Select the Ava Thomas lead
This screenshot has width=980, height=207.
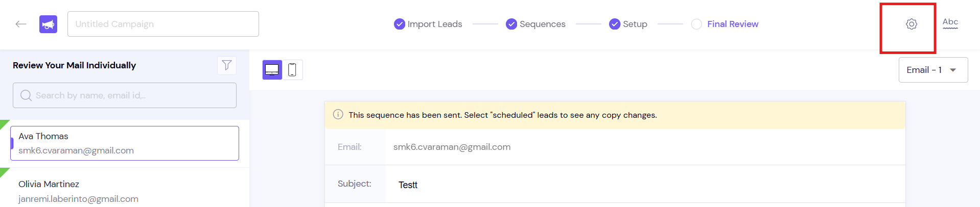tap(125, 143)
